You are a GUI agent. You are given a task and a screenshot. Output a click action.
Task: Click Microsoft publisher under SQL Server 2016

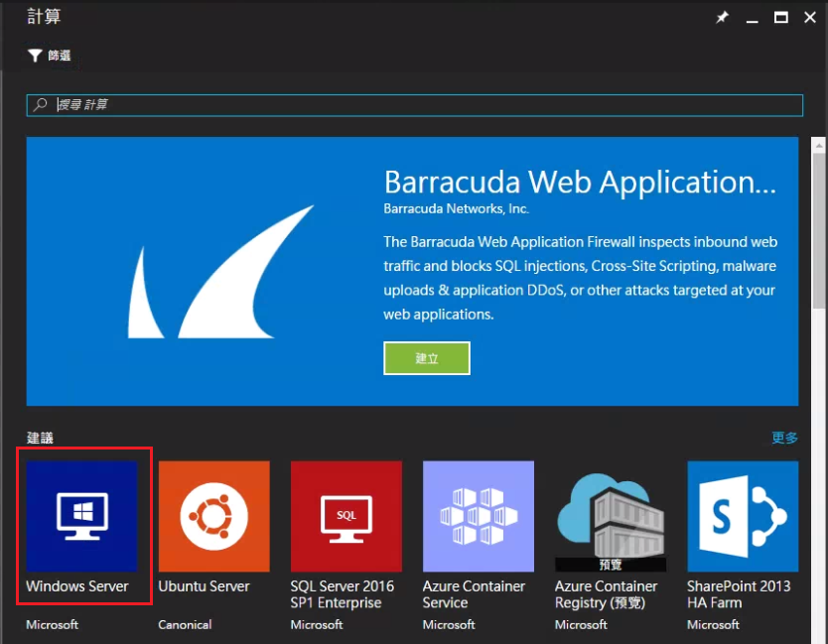click(317, 625)
